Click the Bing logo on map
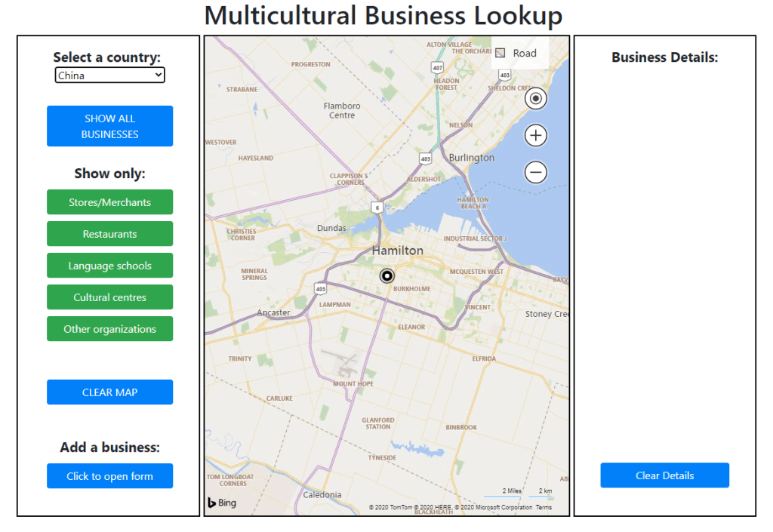 click(x=222, y=503)
